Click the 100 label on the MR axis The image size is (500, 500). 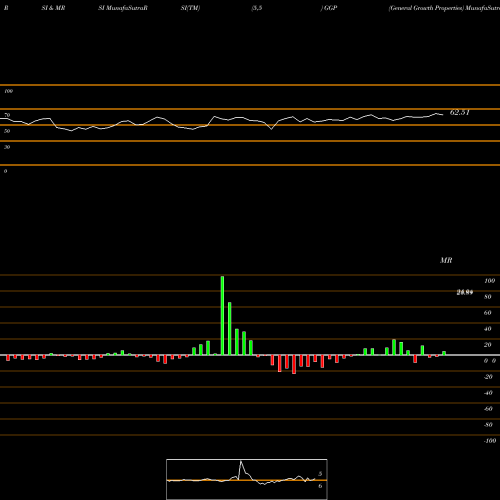pyautogui.click(x=489, y=281)
